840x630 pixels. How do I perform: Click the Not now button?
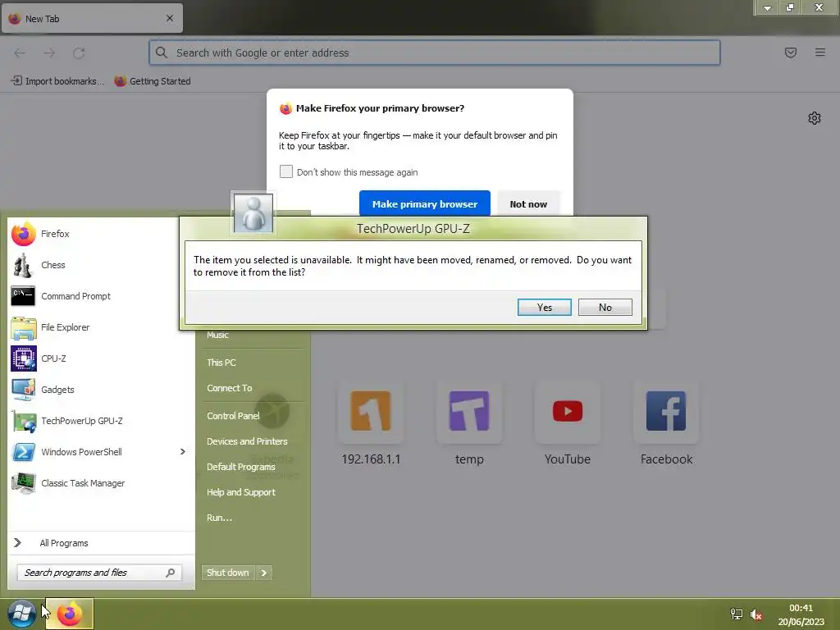[x=528, y=204]
